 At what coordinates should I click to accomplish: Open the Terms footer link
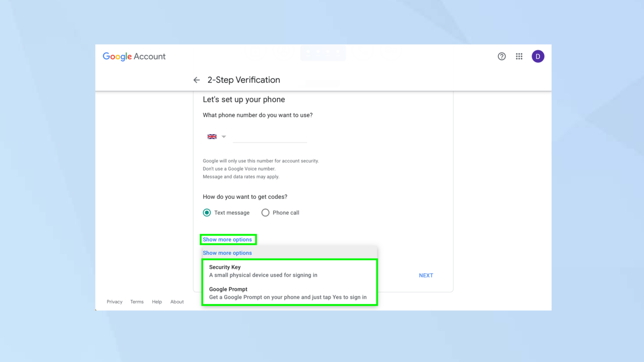tap(137, 302)
